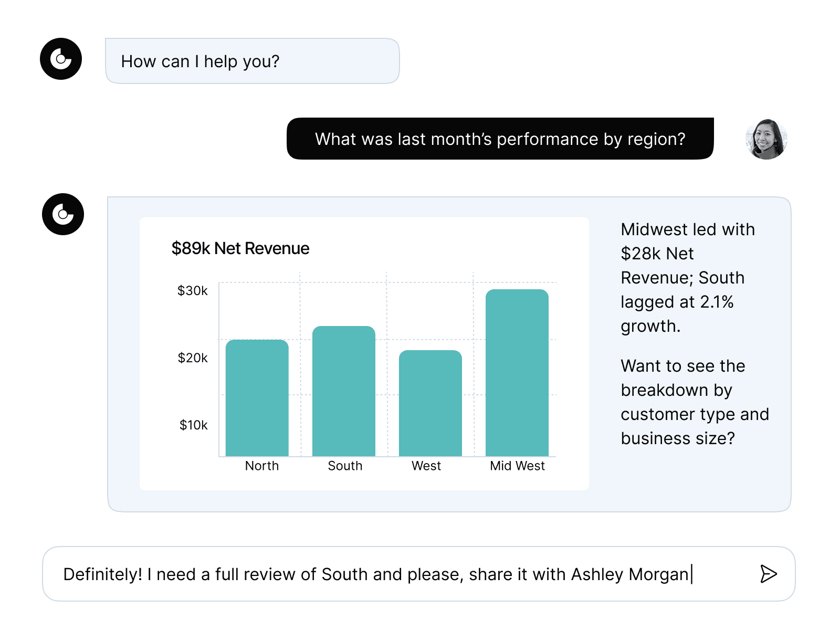Viewport: 840px width, 630px height.
Task: Click the North bar in the chart
Action: tap(257, 398)
